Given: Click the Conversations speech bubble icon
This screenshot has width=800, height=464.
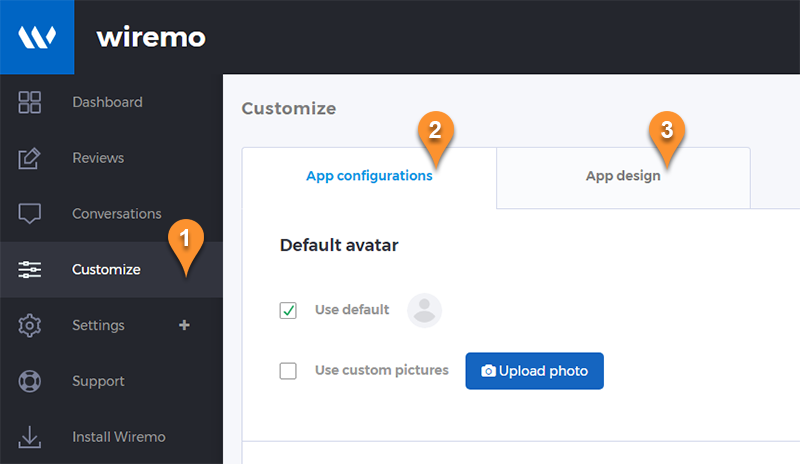Looking at the screenshot, I should (30, 213).
